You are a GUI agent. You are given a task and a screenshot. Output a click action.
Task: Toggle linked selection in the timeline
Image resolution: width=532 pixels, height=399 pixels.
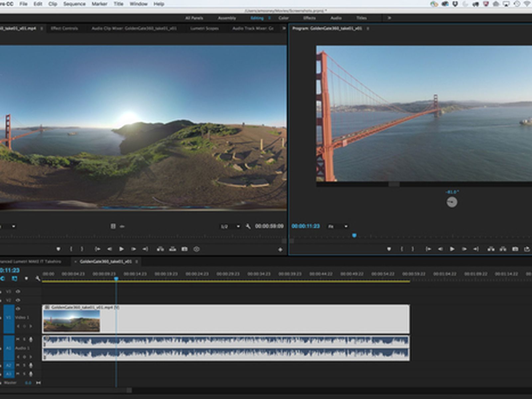coord(15,278)
